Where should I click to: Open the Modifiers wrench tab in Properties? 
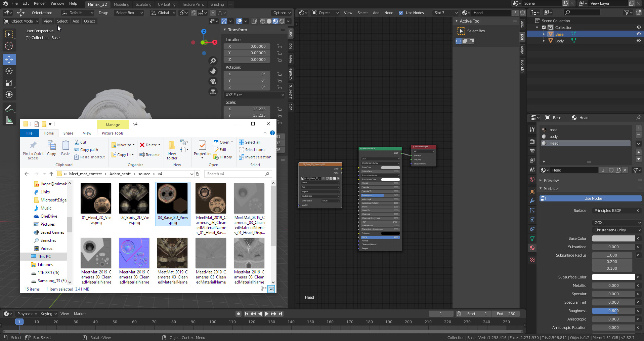(532, 201)
